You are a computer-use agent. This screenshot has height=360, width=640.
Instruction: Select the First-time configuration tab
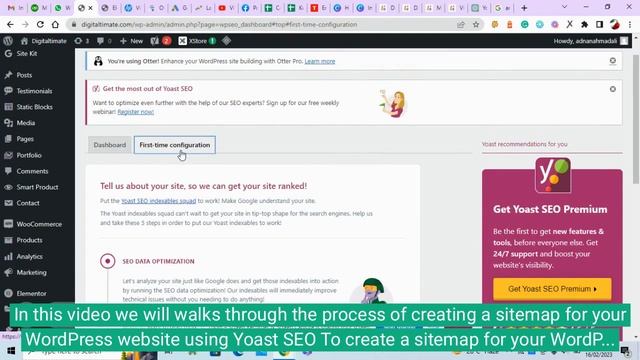(x=175, y=145)
